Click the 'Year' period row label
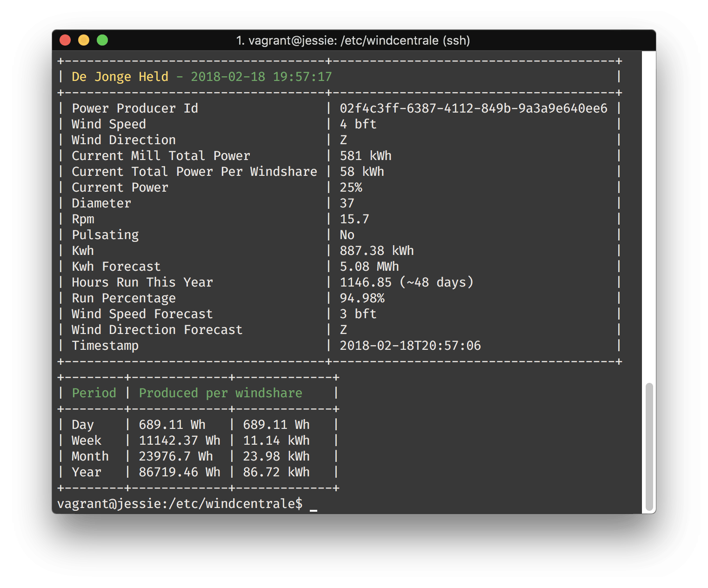The image size is (708, 588). [87, 472]
